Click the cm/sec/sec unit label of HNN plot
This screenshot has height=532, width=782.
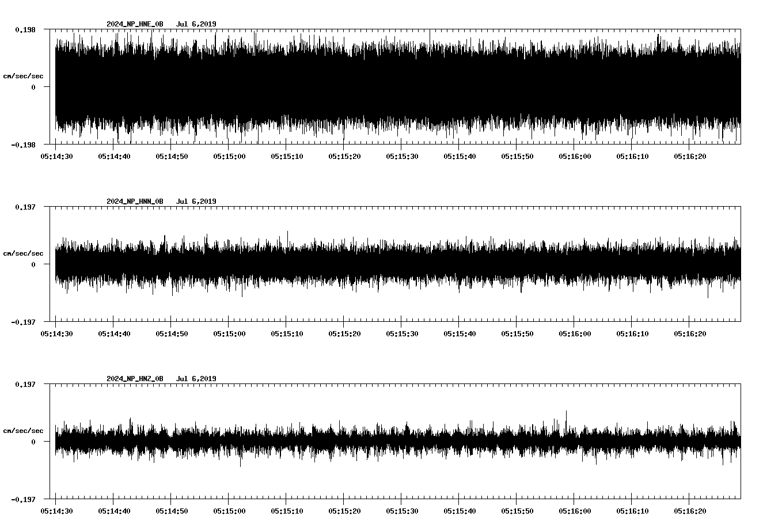(23, 253)
